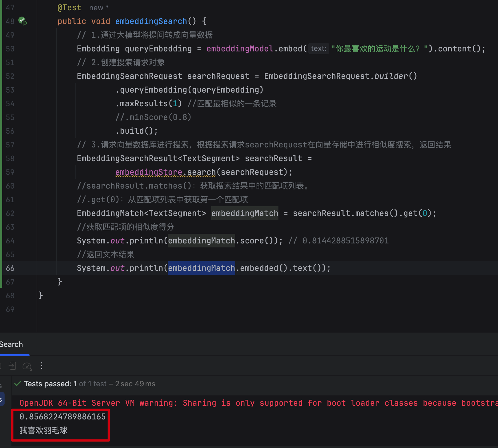Click the embeddingMatch variable declaration on line 62

point(245,213)
